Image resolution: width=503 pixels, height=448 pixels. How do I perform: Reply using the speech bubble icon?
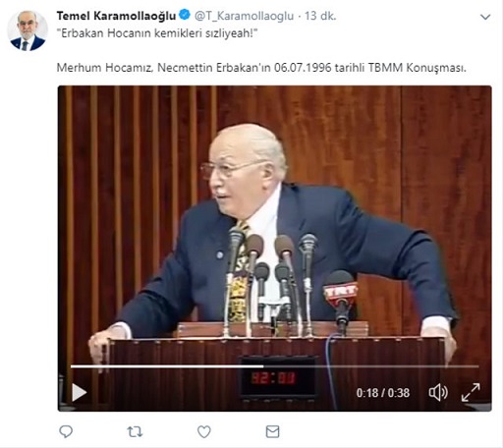click(66, 431)
